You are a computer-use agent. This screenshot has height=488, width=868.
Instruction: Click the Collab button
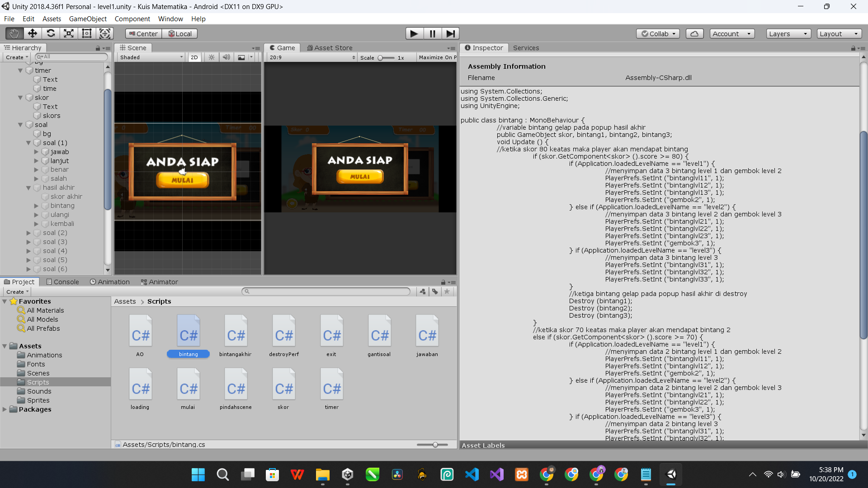(x=658, y=33)
